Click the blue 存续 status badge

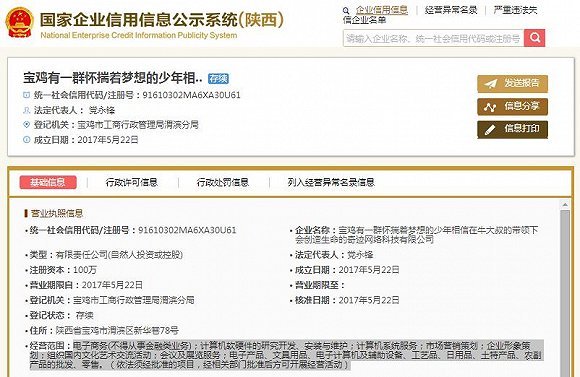click(x=218, y=79)
